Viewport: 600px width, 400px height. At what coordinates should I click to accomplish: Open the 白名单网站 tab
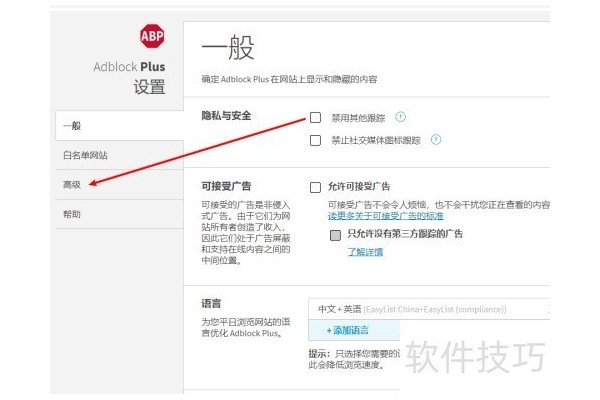coord(120,155)
